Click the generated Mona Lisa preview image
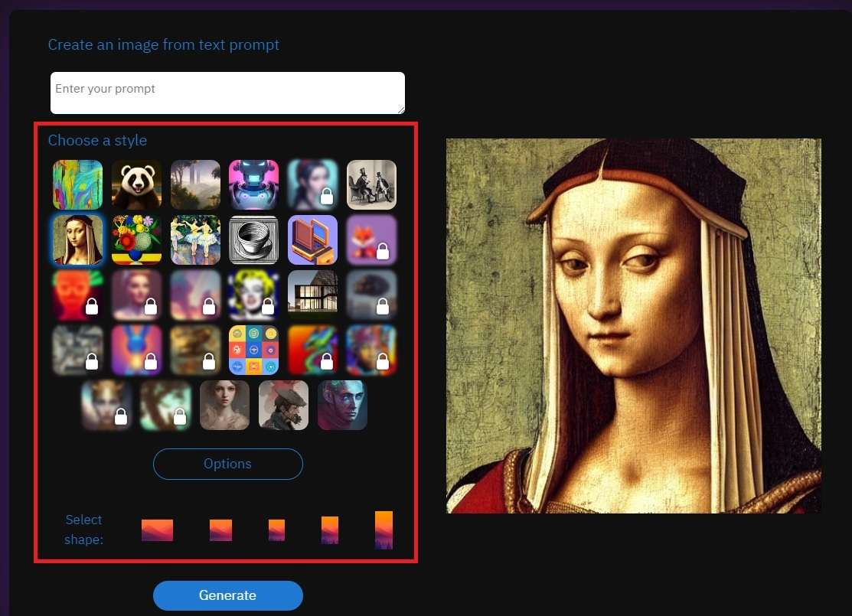The height and width of the screenshot is (616, 852). [634, 326]
